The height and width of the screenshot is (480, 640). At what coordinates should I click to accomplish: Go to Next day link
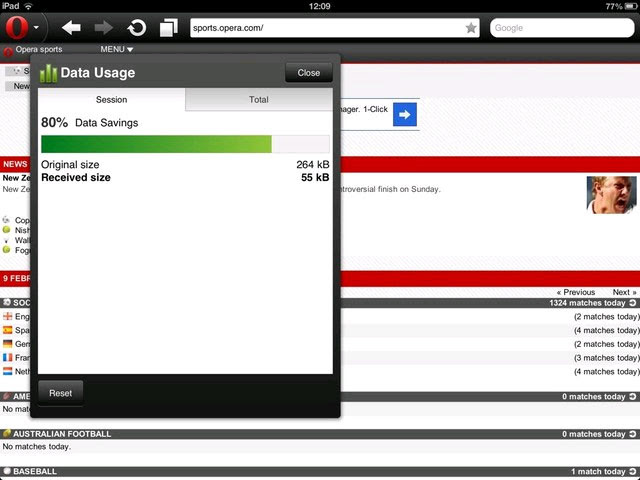tap(624, 292)
